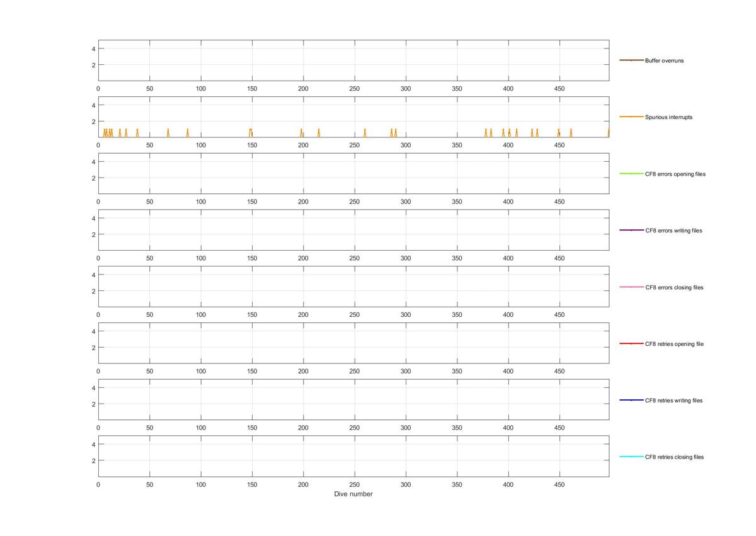Click the CF8 retries writing files label
The height and width of the screenshot is (536, 756).
pyautogui.click(x=673, y=401)
